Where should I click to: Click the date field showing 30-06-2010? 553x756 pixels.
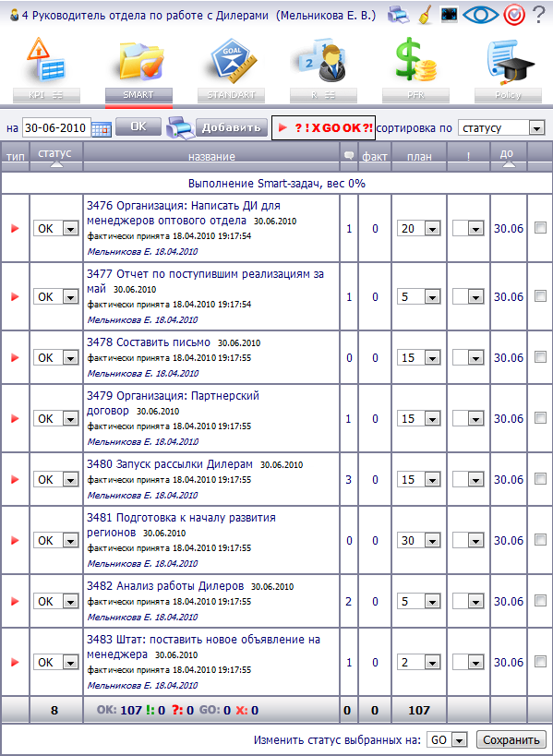(56, 128)
